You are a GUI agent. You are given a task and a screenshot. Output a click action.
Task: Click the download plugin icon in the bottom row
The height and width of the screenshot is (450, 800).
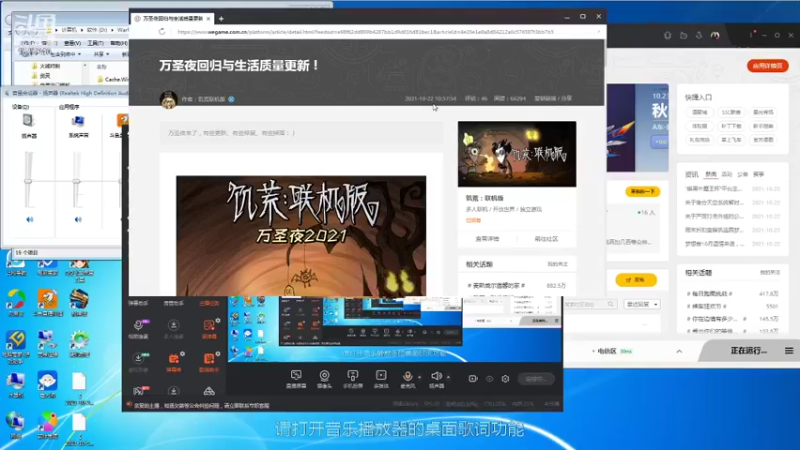click(173, 391)
